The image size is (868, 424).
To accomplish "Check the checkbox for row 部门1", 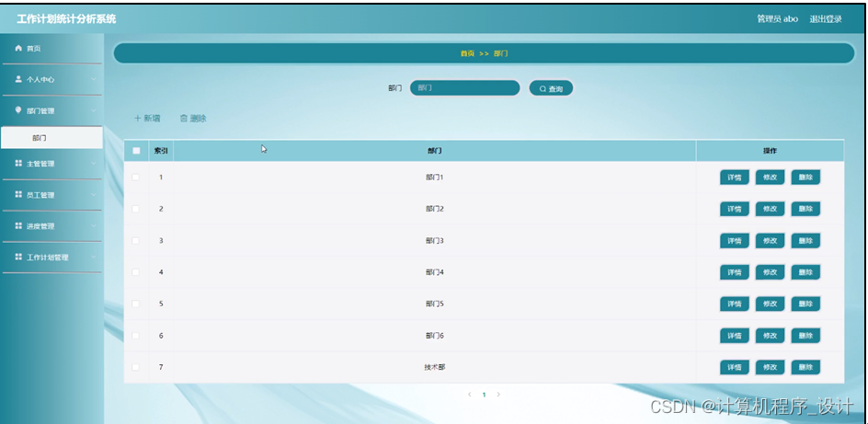I will 136,178.
